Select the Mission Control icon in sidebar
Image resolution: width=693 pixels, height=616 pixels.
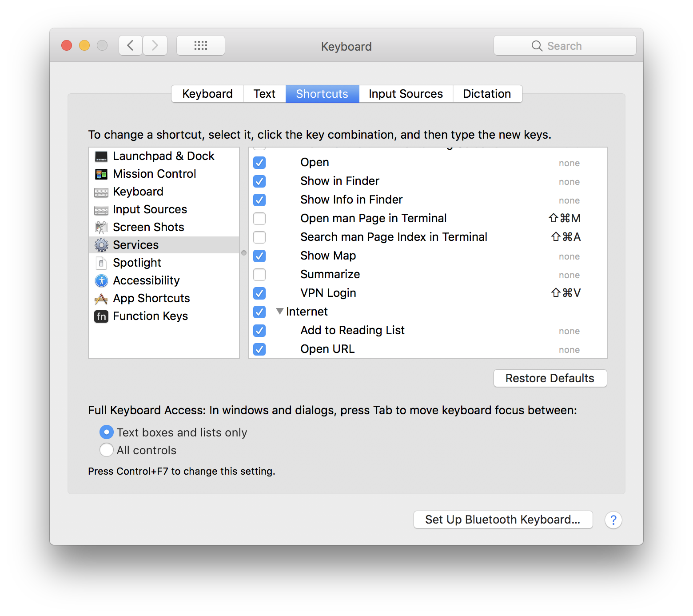pyautogui.click(x=101, y=174)
